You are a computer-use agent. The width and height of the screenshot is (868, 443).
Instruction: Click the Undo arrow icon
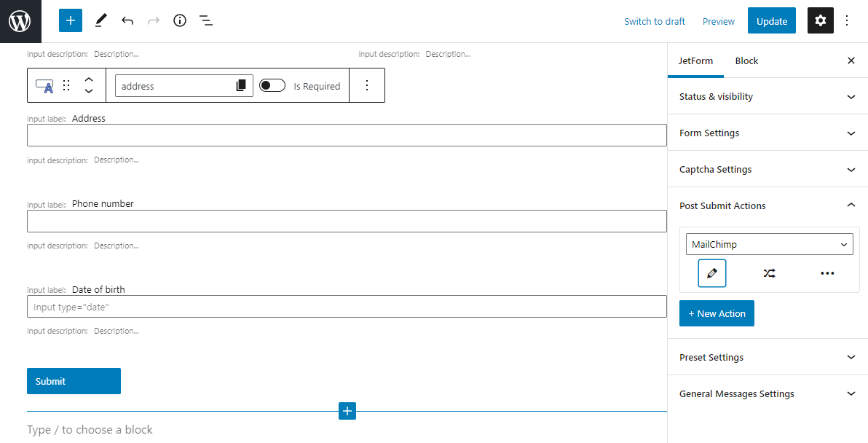coord(127,21)
